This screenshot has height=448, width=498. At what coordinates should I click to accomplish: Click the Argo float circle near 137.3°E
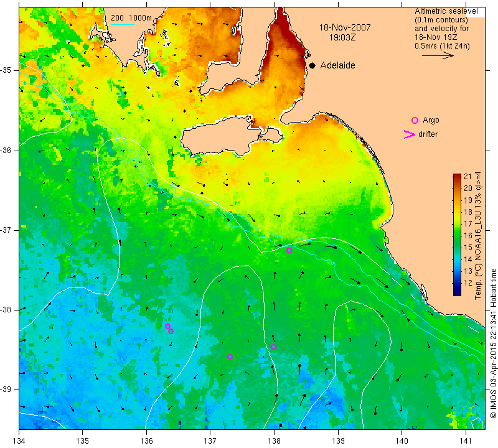coord(230,357)
